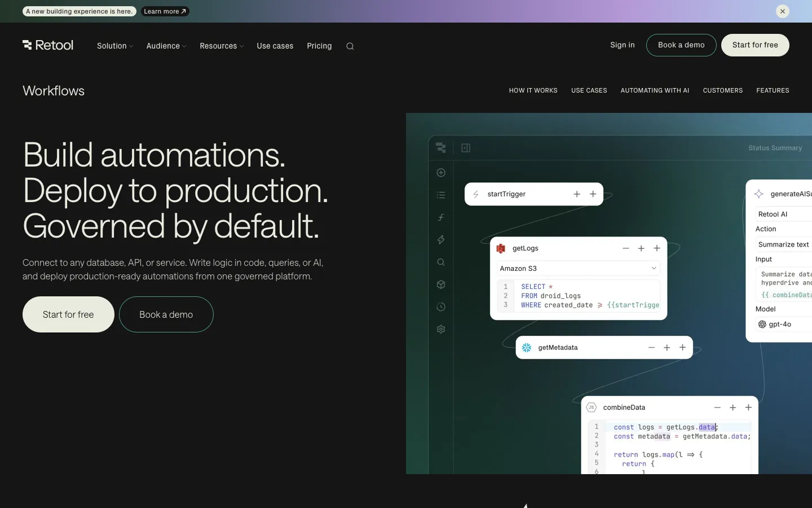Viewport: 812px width, 508px height.
Task: Click the lightning bolt sidebar icon
Action: click(441, 240)
